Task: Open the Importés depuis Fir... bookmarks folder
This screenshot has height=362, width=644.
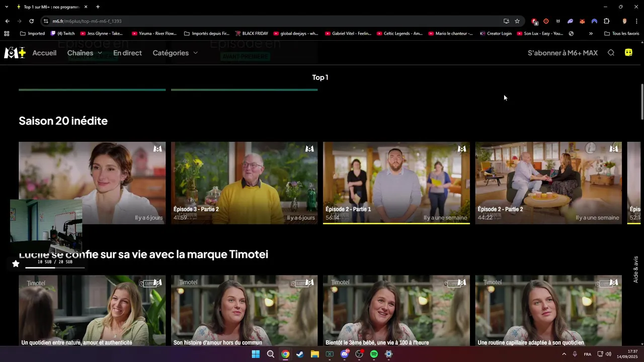Action: pos(207,34)
